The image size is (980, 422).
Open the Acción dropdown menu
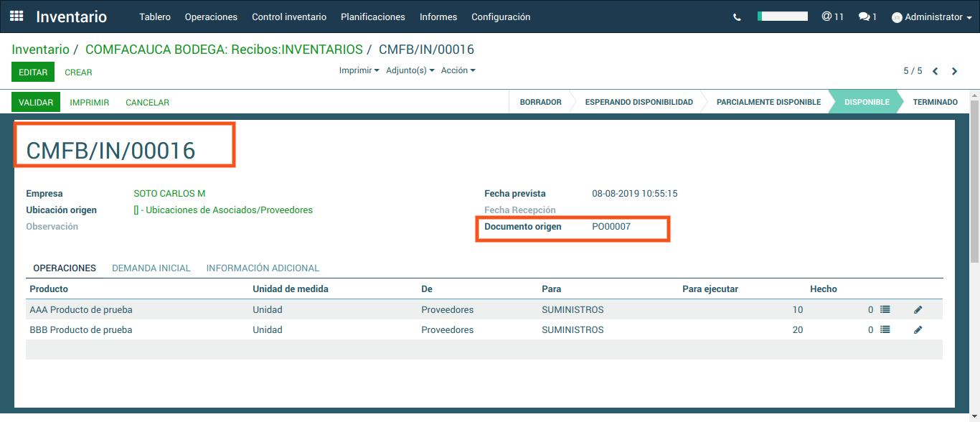point(458,70)
